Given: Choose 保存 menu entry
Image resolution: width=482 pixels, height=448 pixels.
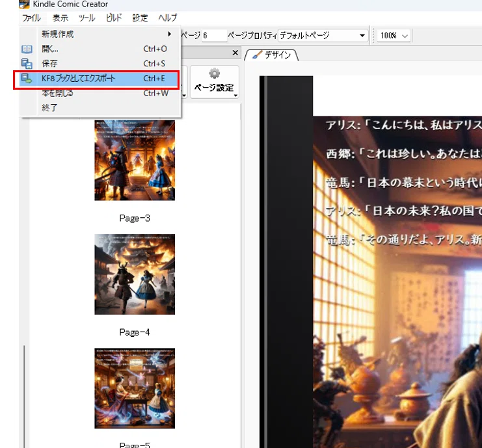Looking at the screenshot, I should coord(100,63).
